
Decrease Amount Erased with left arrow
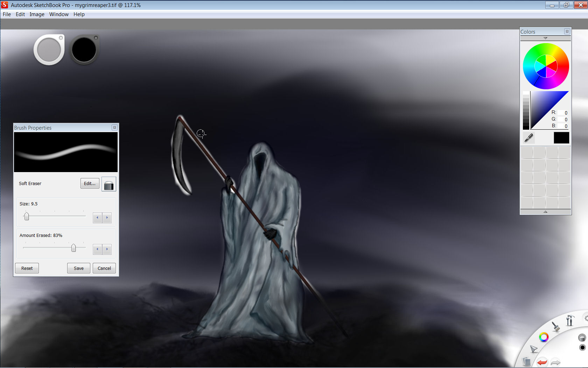point(97,249)
